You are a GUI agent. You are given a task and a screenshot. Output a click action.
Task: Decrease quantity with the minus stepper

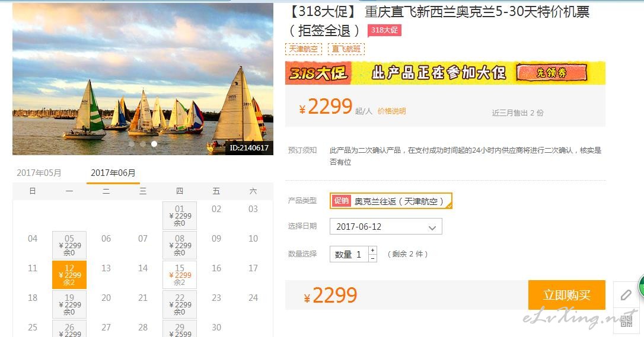372,258
